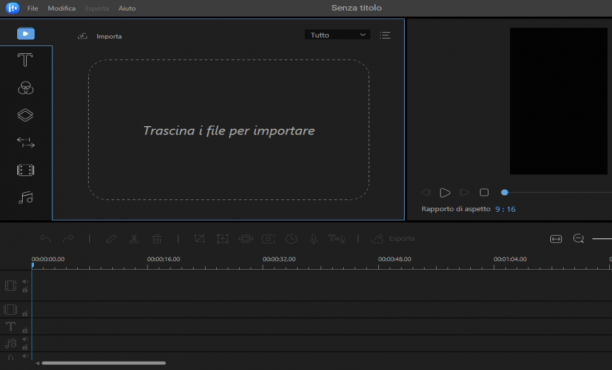Select the music track note icon
This screenshot has width=612, height=370.
tap(11, 343)
